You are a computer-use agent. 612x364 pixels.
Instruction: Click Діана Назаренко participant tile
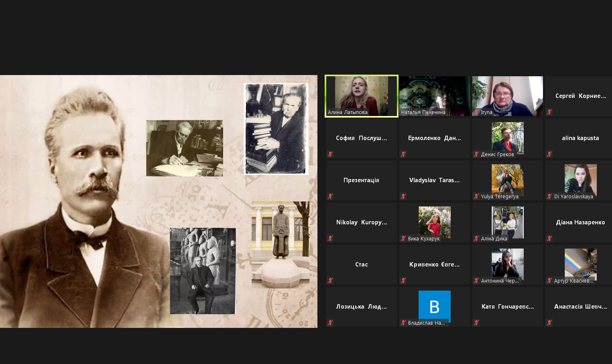(x=580, y=222)
